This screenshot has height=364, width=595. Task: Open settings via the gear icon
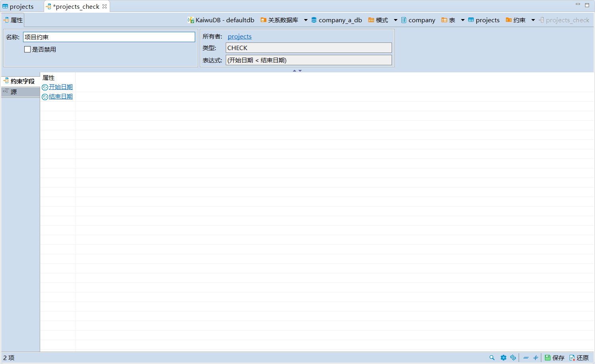click(503, 358)
